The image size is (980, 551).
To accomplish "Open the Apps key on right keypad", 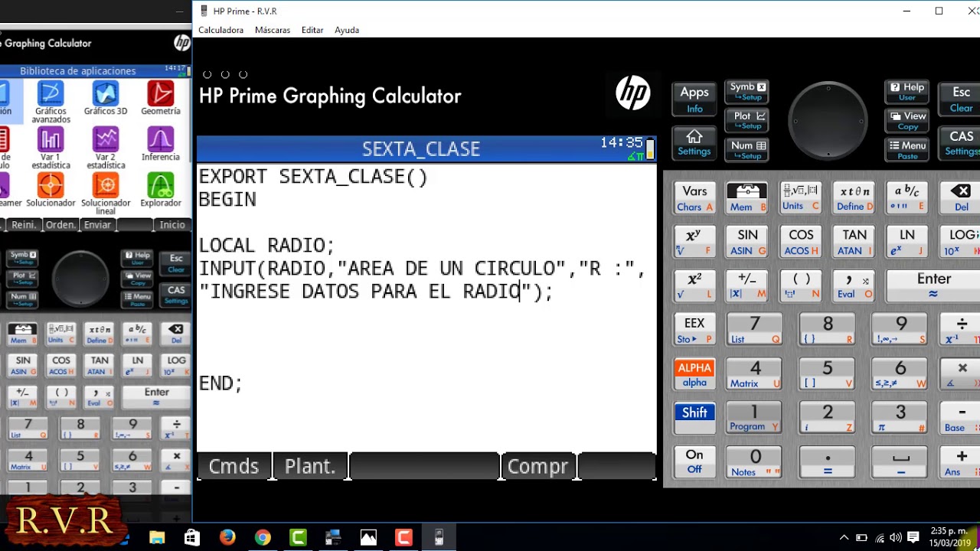I will click(694, 99).
